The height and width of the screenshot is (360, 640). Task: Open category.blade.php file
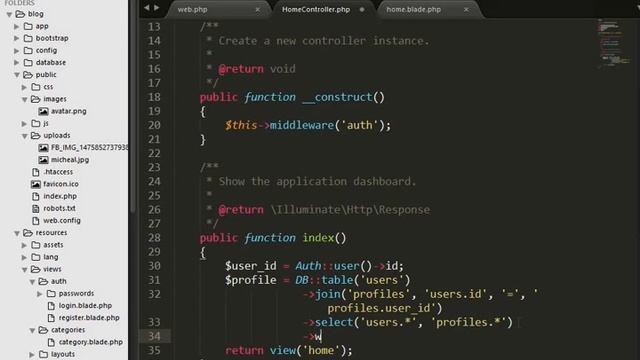point(91,342)
